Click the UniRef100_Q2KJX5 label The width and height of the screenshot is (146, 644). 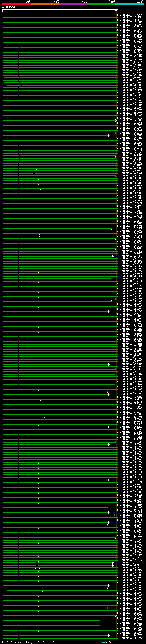click(131, 58)
